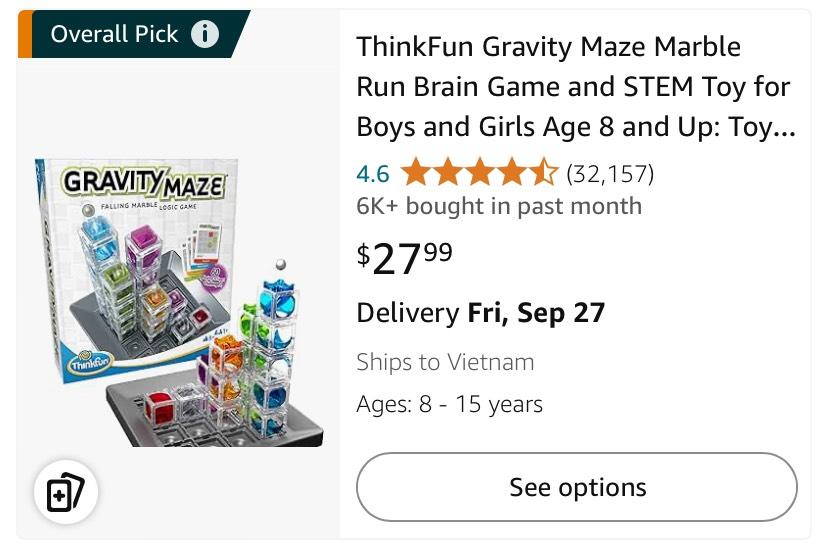Click the half-filled fifth rating star

[x=543, y=174]
